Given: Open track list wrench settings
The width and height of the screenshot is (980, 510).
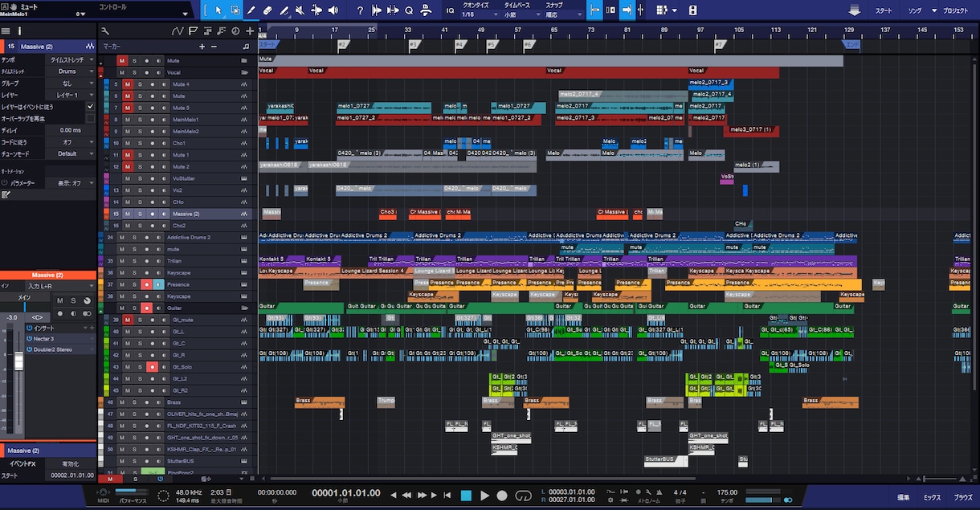Looking at the screenshot, I should pos(105,31).
